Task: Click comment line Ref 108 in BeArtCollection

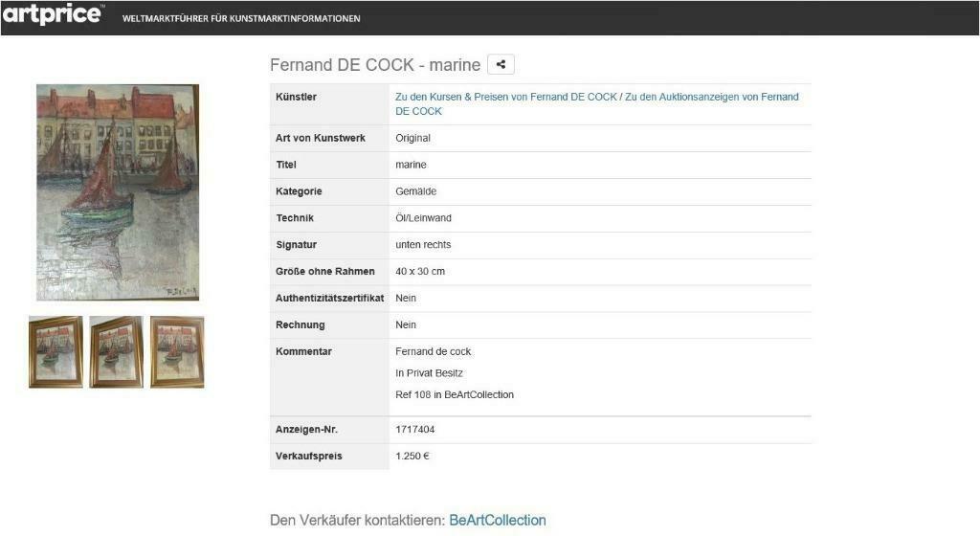Action: click(455, 394)
